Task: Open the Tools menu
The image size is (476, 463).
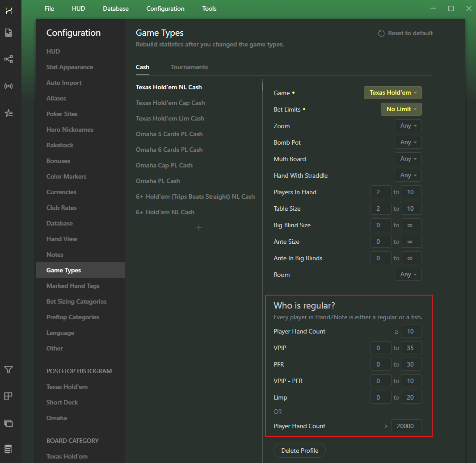Action: coord(210,8)
